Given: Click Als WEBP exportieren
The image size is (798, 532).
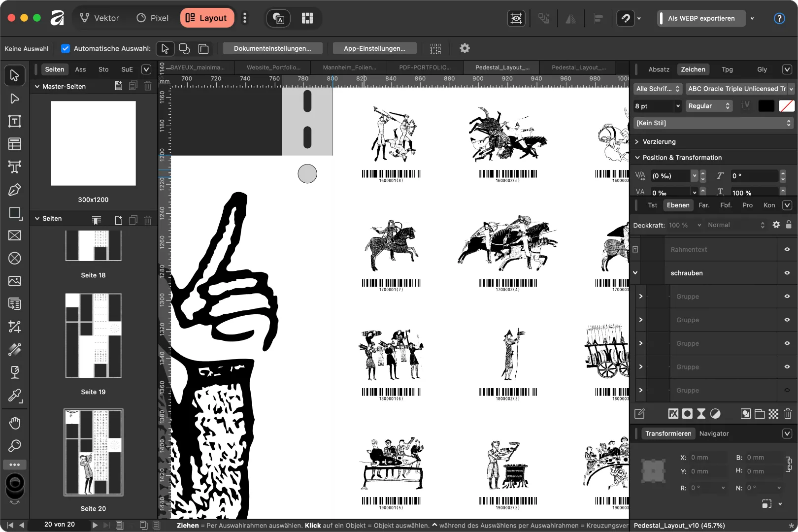Looking at the screenshot, I should 701,18.
